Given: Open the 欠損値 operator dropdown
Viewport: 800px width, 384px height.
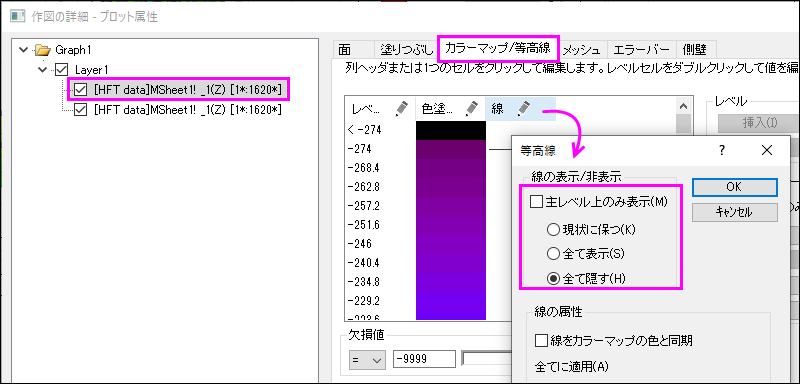Looking at the screenshot, I should [367, 360].
